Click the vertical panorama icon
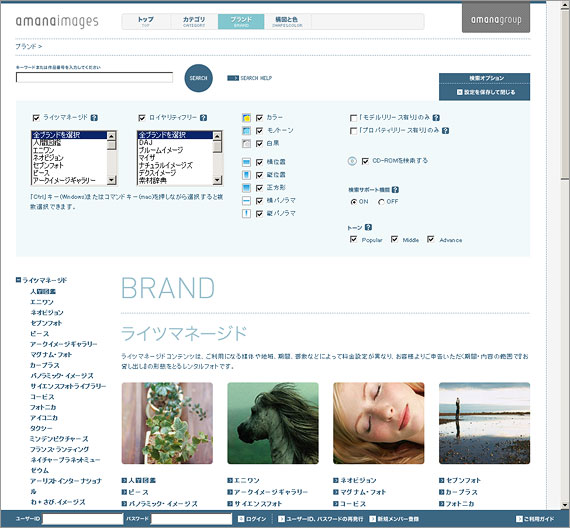 click(246, 213)
